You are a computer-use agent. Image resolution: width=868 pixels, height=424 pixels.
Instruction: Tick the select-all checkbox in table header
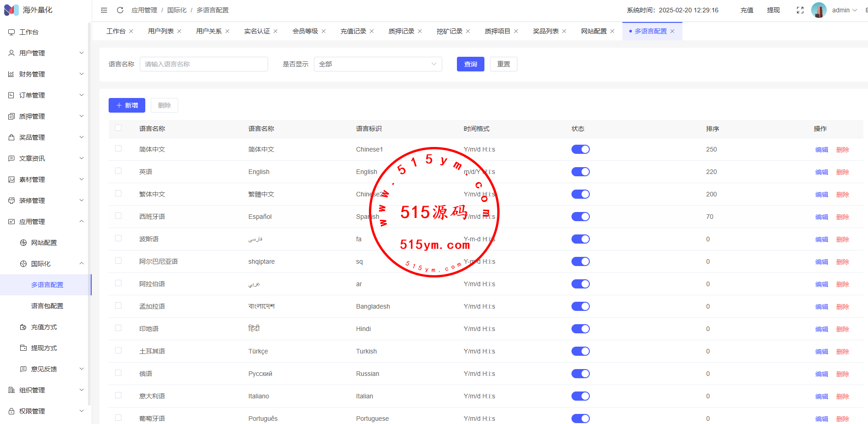(118, 128)
